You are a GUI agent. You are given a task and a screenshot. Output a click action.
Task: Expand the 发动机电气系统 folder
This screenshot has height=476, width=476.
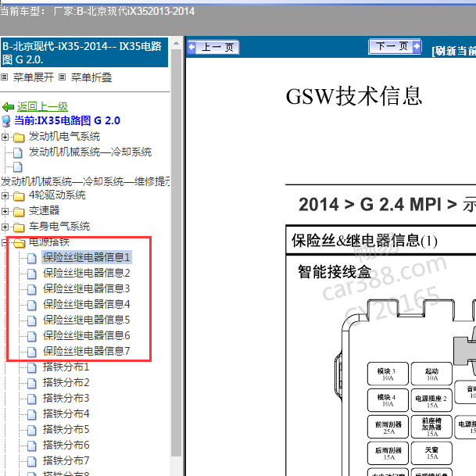[5, 138]
